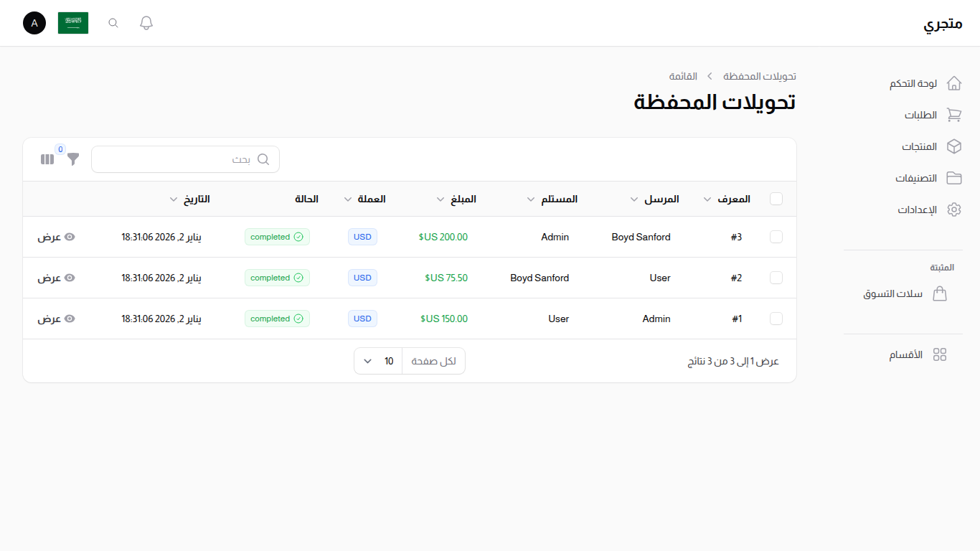980x551 pixels.
Task: Open the filters panel via filter funnel icon
Action: pos(72,159)
